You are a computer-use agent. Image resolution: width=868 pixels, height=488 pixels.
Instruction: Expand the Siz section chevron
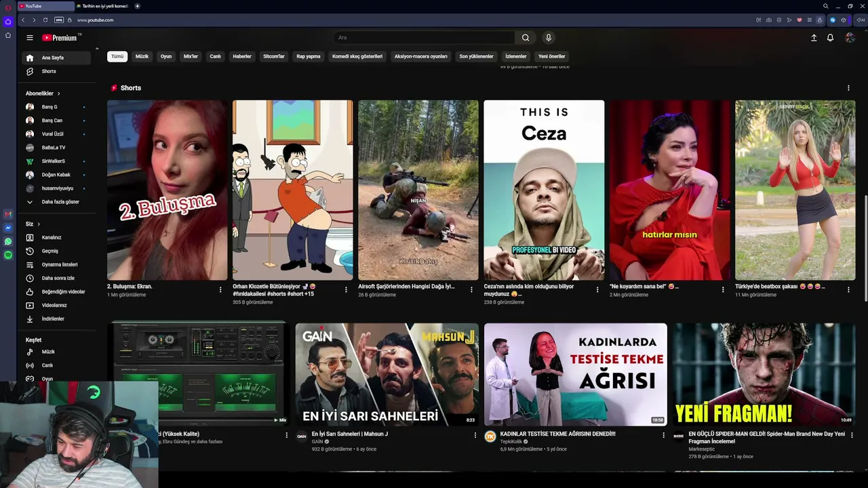39,224
